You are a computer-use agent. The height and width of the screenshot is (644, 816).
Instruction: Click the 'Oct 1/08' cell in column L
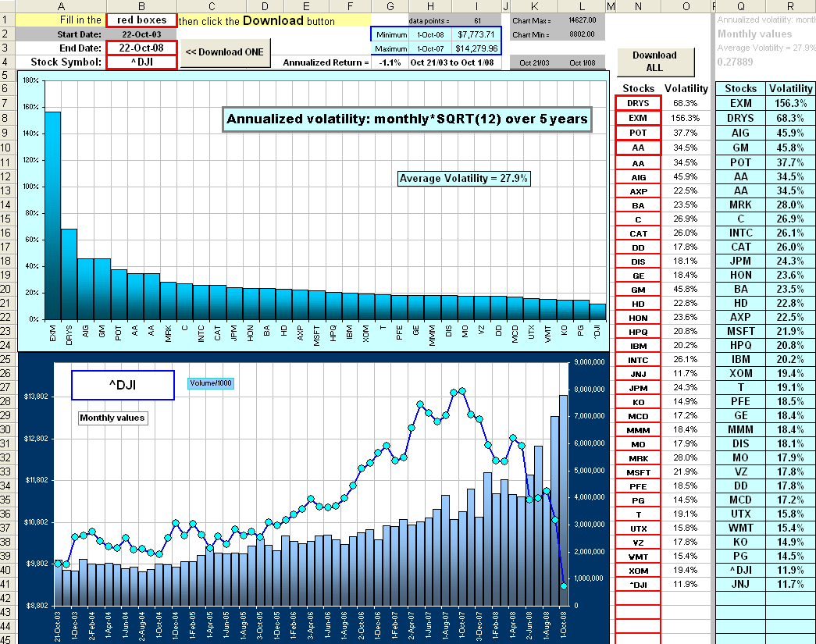tap(583, 62)
